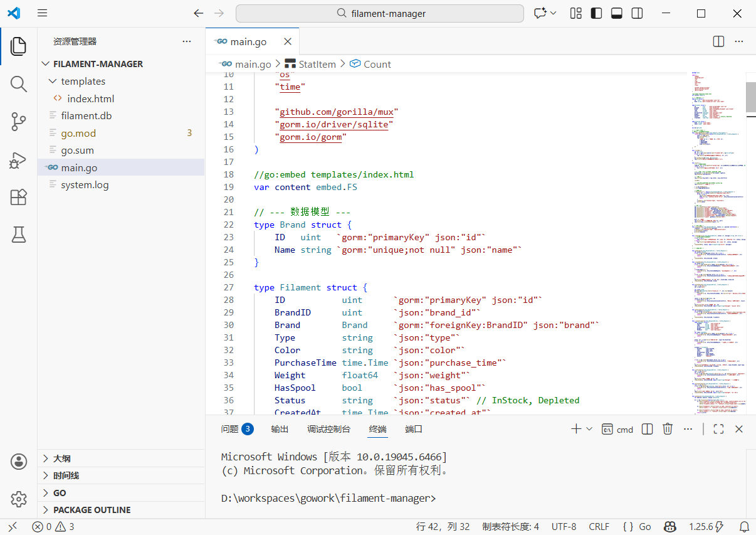Toggle the bottom panel layout button

click(616, 13)
